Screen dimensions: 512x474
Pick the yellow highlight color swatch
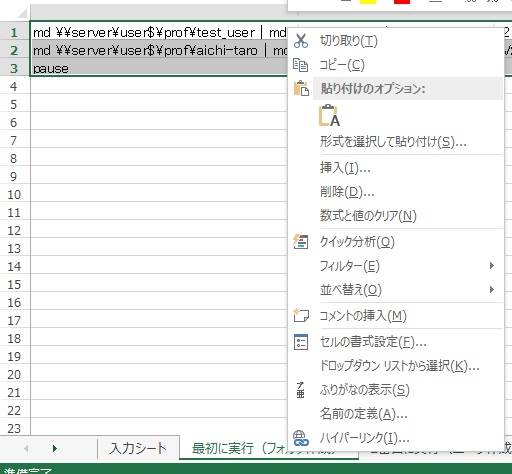(x=368, y=2)
